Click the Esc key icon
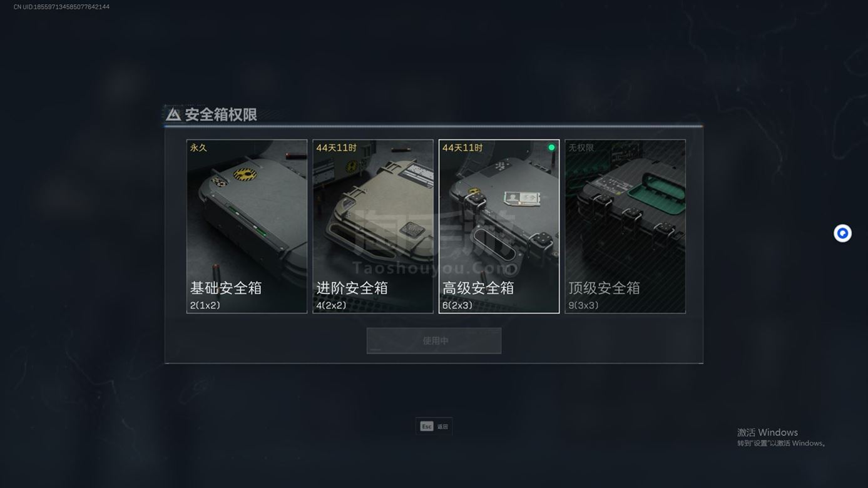Viewport: 868px width, 488px height. [427, 427]
